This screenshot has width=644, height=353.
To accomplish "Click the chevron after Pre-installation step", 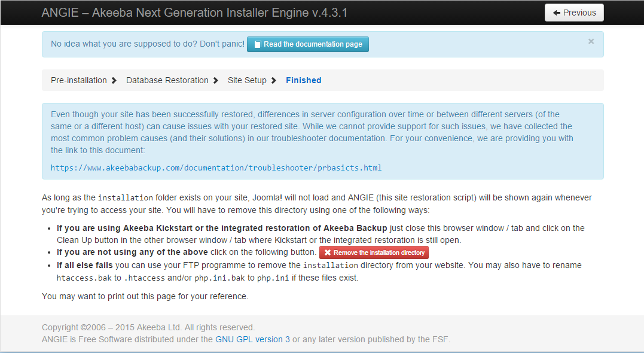I will [x=114, y=80].
